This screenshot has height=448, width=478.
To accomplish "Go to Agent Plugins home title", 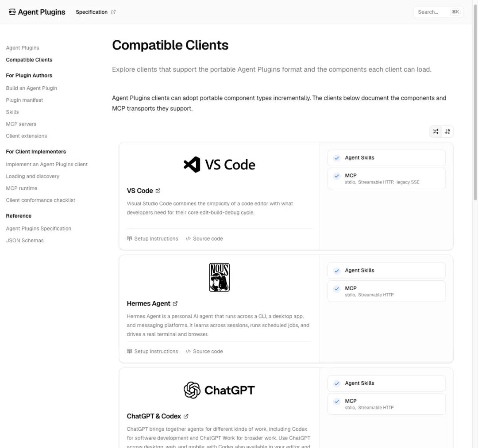I will (42, 12).
